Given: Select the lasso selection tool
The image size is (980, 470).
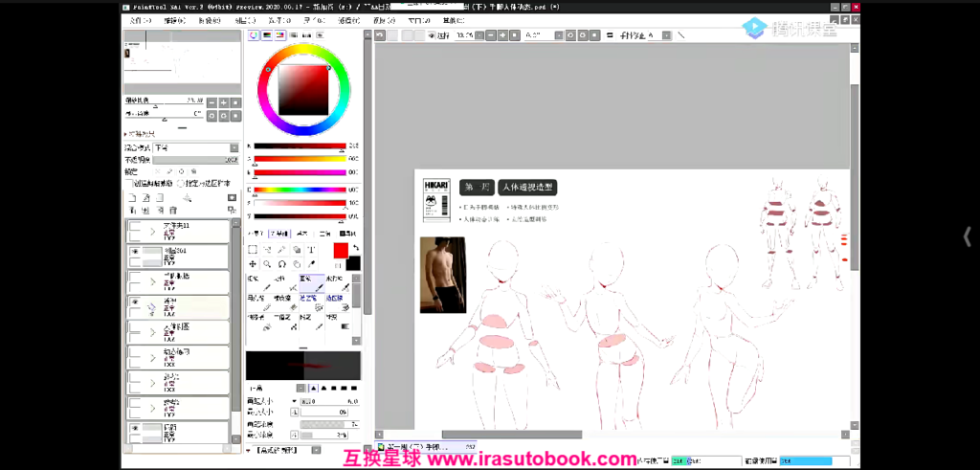Looking at the screenshot, I should 267,250.
